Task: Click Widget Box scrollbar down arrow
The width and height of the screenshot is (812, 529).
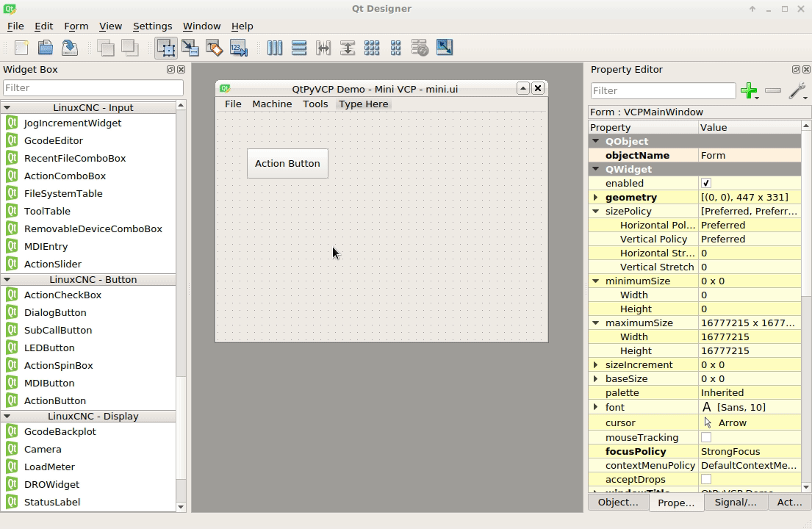Action: point(181,507)
